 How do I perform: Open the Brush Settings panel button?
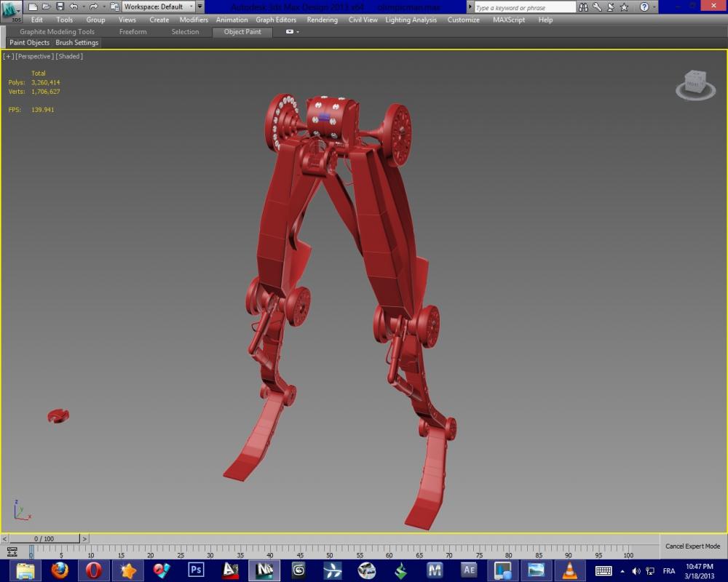(77, 43)
